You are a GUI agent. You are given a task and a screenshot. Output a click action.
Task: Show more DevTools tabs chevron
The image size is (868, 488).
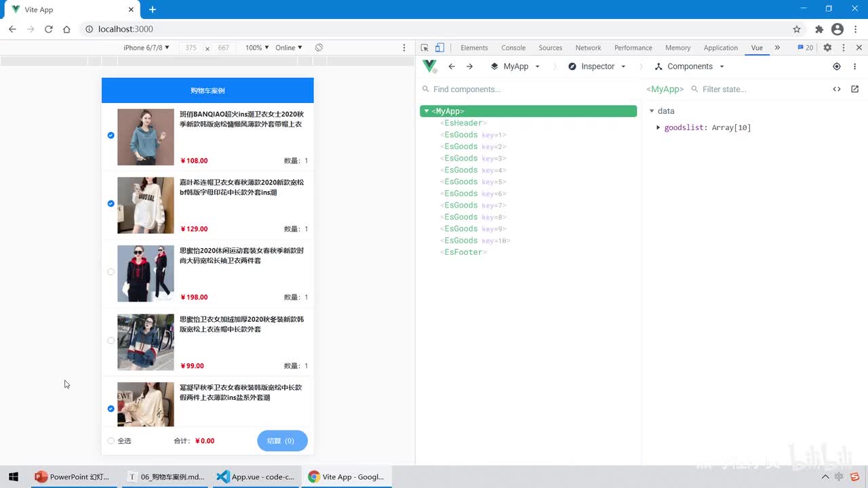(x=777, y=48)
